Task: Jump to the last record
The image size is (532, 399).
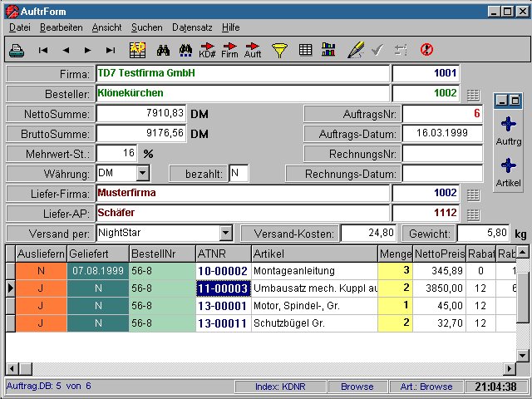Action: (x=110, y=50)
